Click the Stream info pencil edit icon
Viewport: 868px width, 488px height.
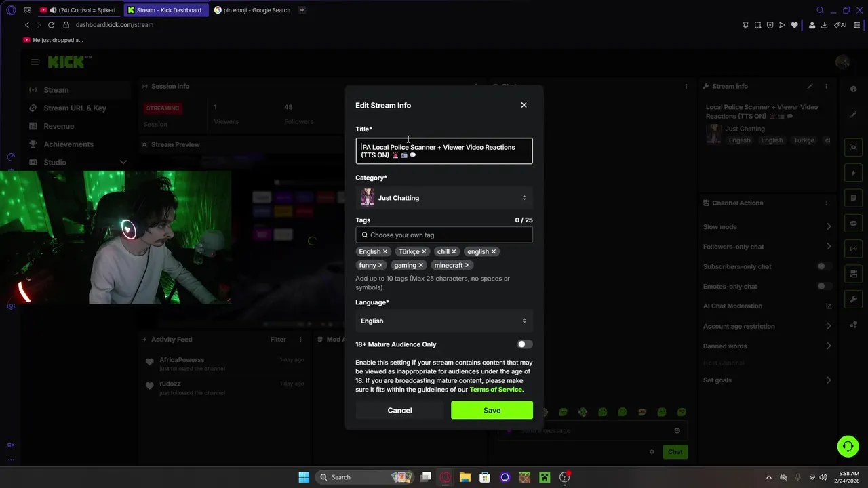coord(810,87)
